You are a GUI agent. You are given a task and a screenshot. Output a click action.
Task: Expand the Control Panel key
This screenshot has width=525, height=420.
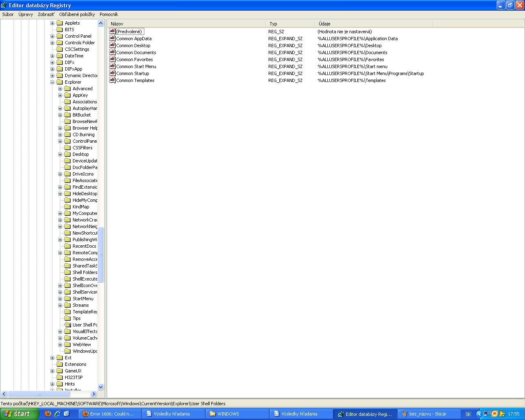point(52,36)
